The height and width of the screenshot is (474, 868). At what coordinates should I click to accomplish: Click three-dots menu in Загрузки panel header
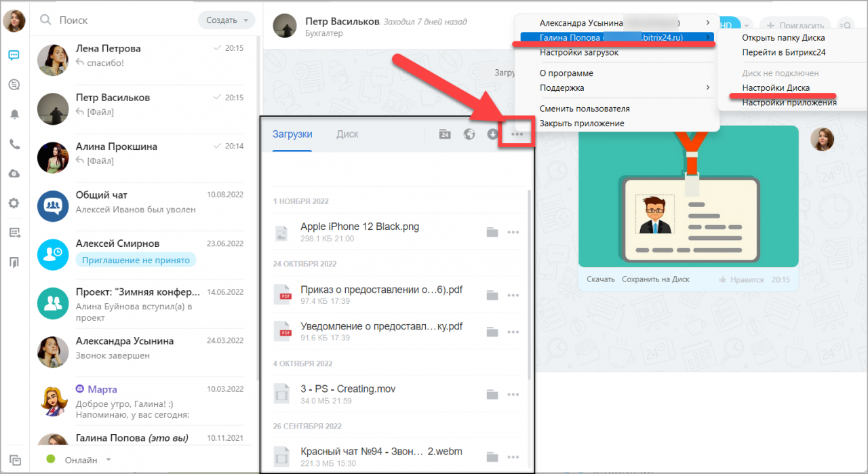517,134
